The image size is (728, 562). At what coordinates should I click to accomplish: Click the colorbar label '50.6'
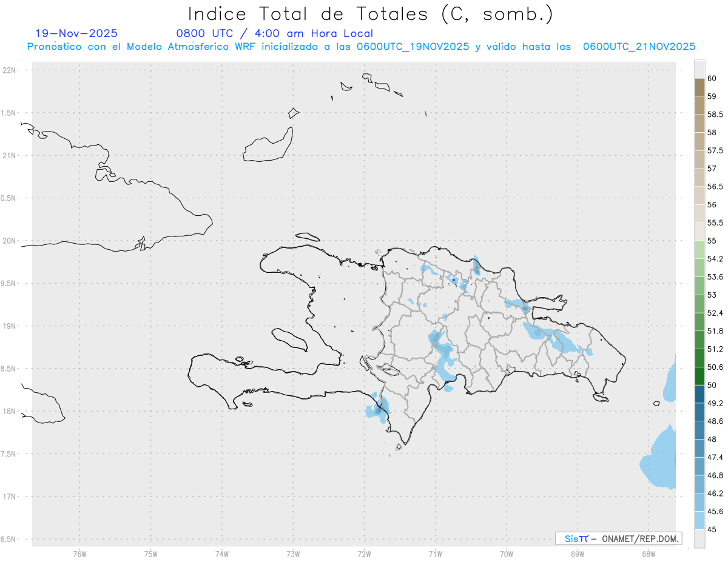point(715,367)
